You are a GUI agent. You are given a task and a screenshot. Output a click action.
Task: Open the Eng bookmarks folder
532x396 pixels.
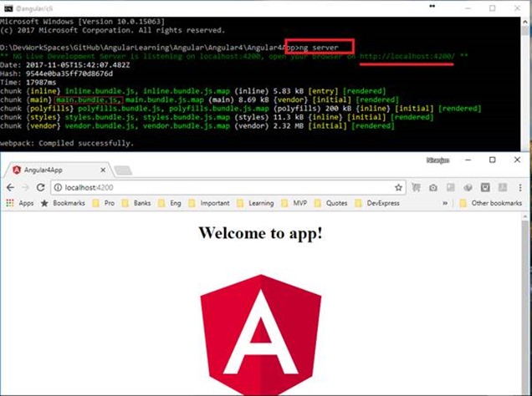[x=170, y=203]
